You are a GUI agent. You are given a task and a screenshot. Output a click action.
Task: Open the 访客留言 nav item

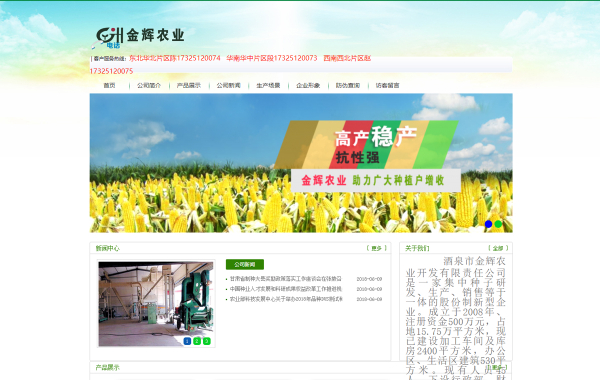pos(387,85)
